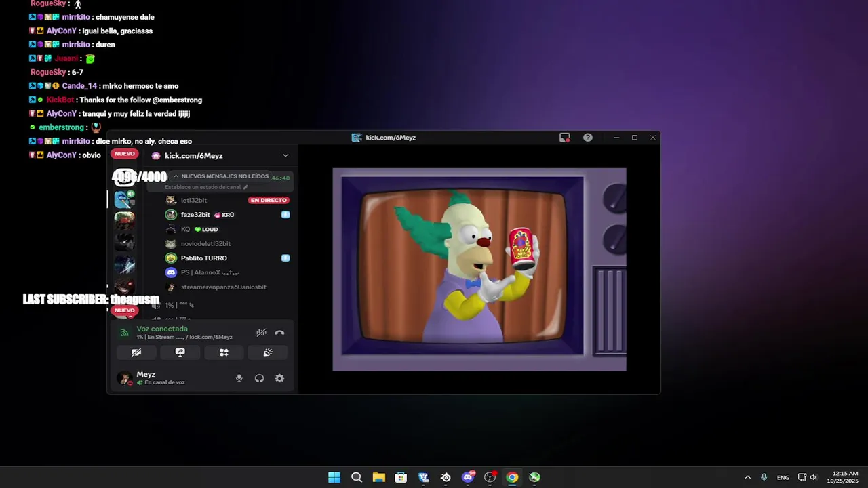Open Discord help question mark icon
Image resolution: width=868 pixels, height=488 pixels.
point(588,138)
